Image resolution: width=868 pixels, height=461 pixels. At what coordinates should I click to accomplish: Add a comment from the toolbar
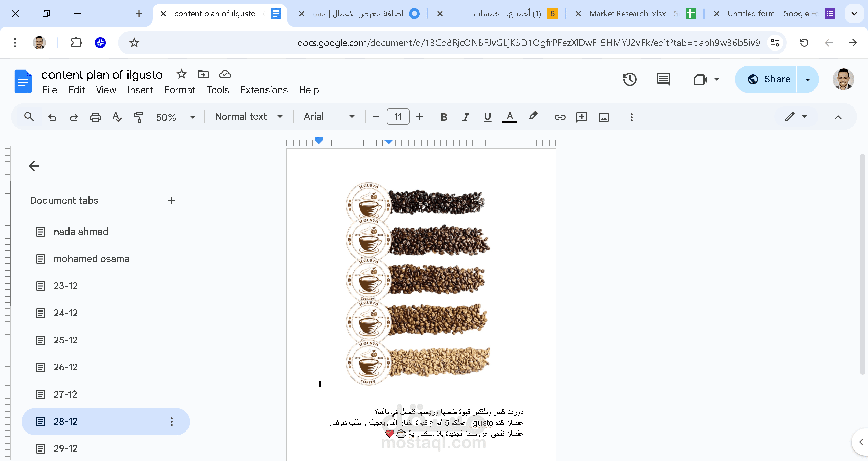click(582, 117)
